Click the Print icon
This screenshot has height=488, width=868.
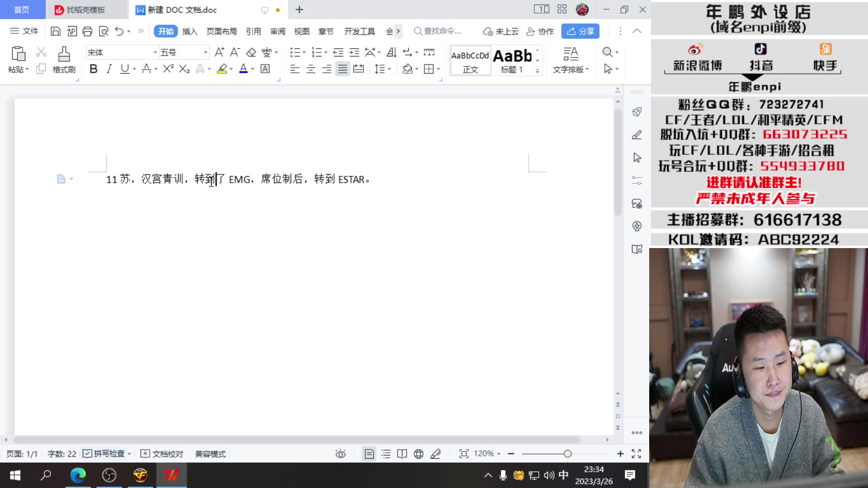[87, 31]
